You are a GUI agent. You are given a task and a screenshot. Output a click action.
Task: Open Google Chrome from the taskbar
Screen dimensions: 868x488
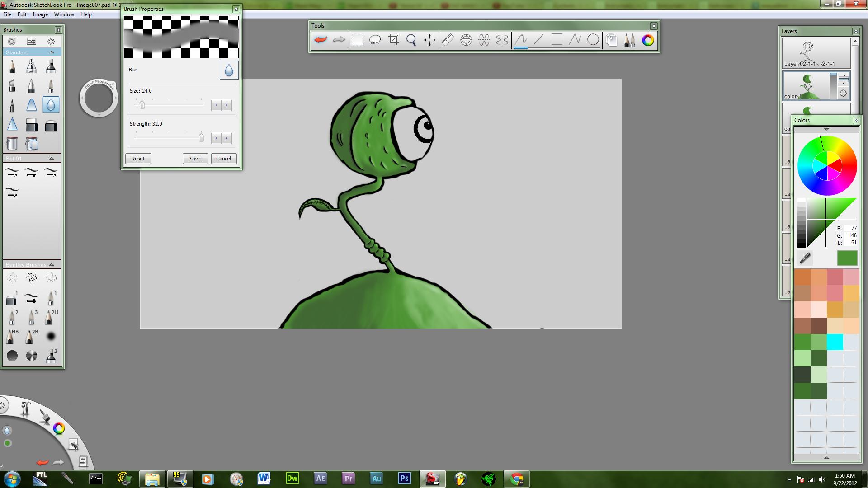(x=517, y=479)
